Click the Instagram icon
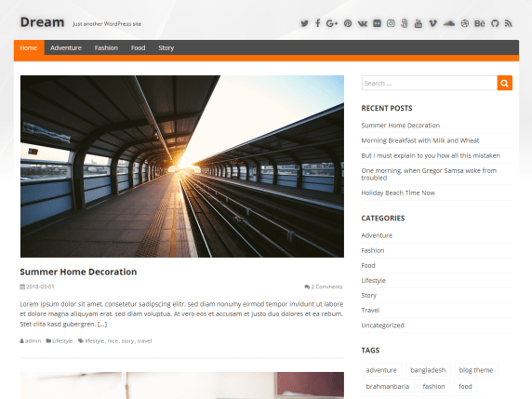 pos(391,23)
